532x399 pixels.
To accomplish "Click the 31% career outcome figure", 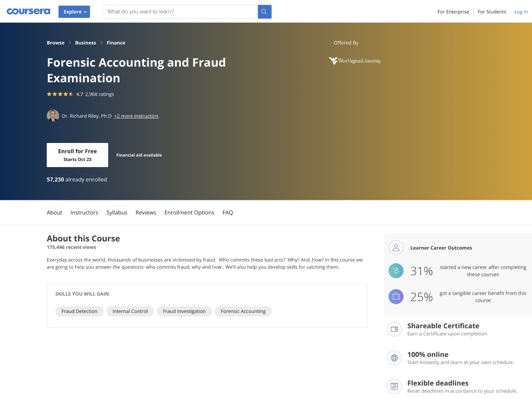I will 421,271.
